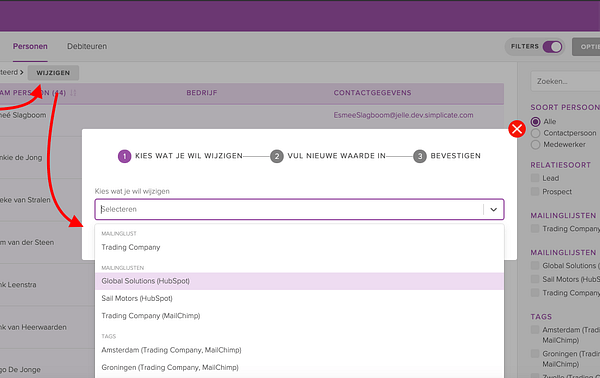
Task: Open the EsmeeSlagboom email link
Action: 403,115
